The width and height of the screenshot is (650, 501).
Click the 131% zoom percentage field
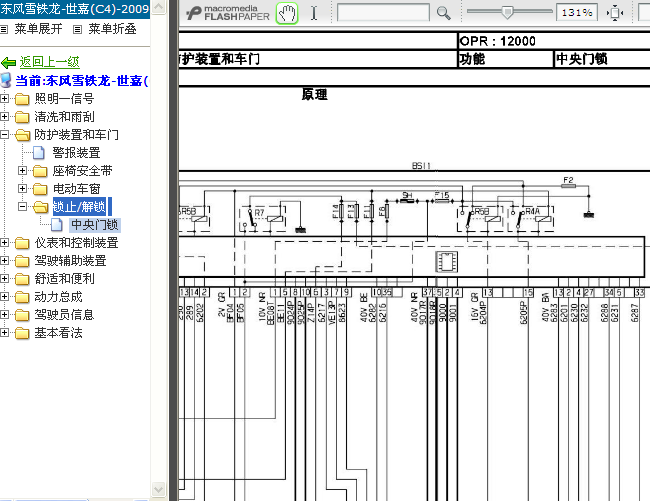[x=577, y=13]
